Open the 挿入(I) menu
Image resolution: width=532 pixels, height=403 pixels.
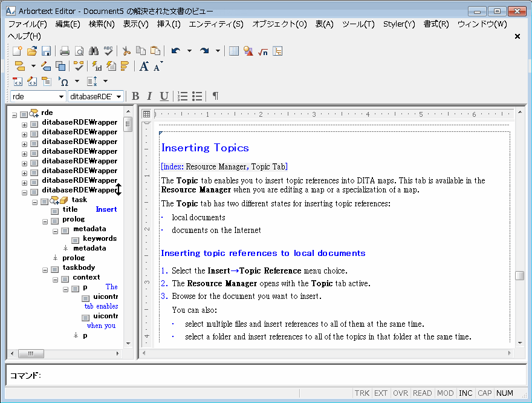[169, 24]
